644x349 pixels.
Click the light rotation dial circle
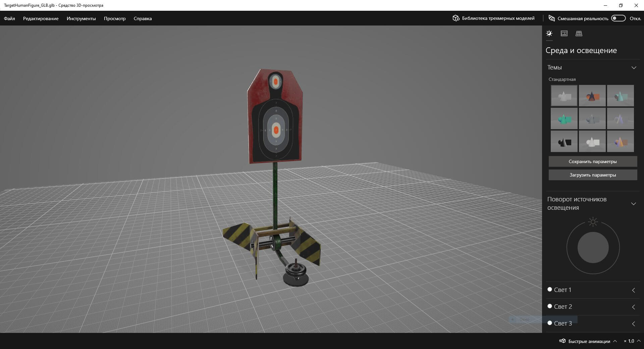tap(593, 248)
